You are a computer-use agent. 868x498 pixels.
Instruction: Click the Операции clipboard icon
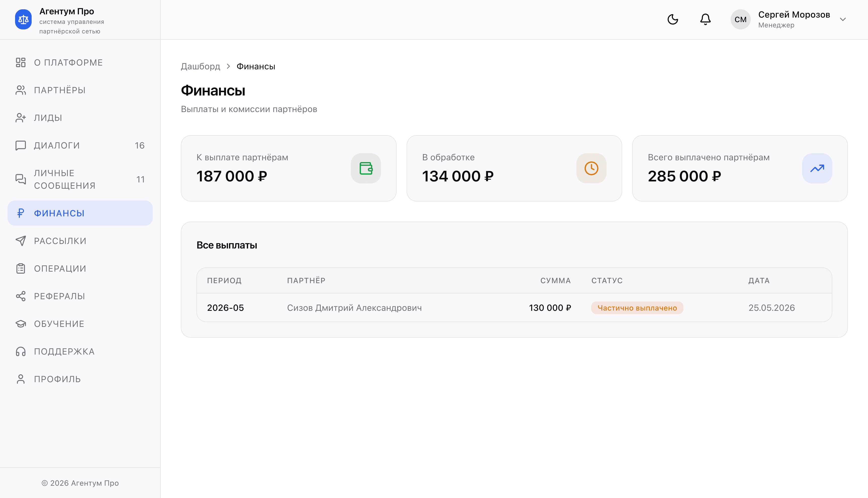[21, 269]
